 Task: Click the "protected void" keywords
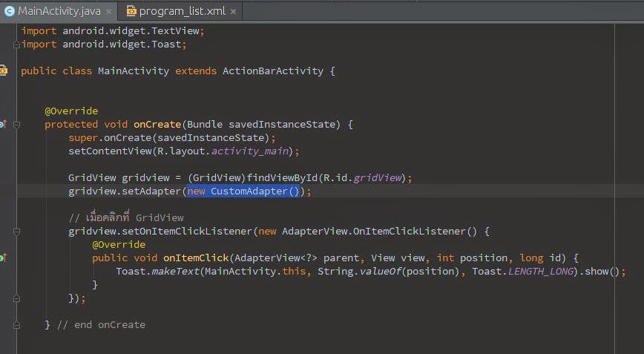click(86, 125)
